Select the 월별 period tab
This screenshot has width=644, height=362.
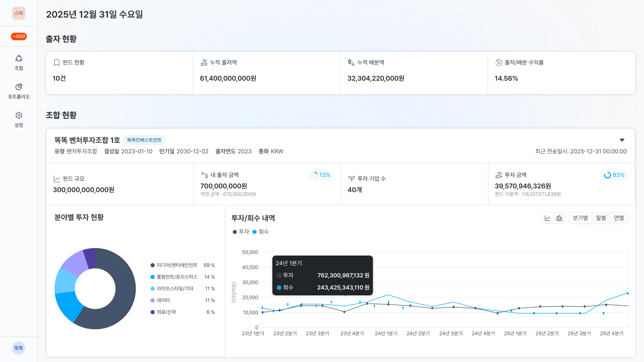click(601, 218)
